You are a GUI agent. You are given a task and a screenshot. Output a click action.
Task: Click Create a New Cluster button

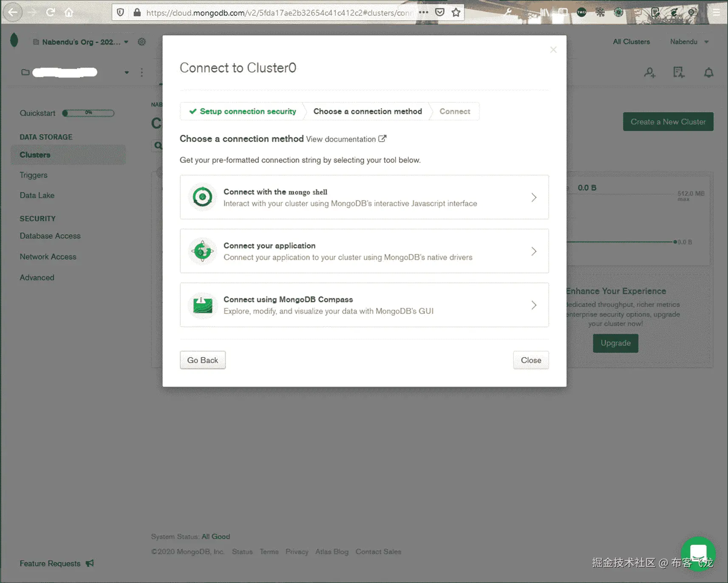[668, 122]
